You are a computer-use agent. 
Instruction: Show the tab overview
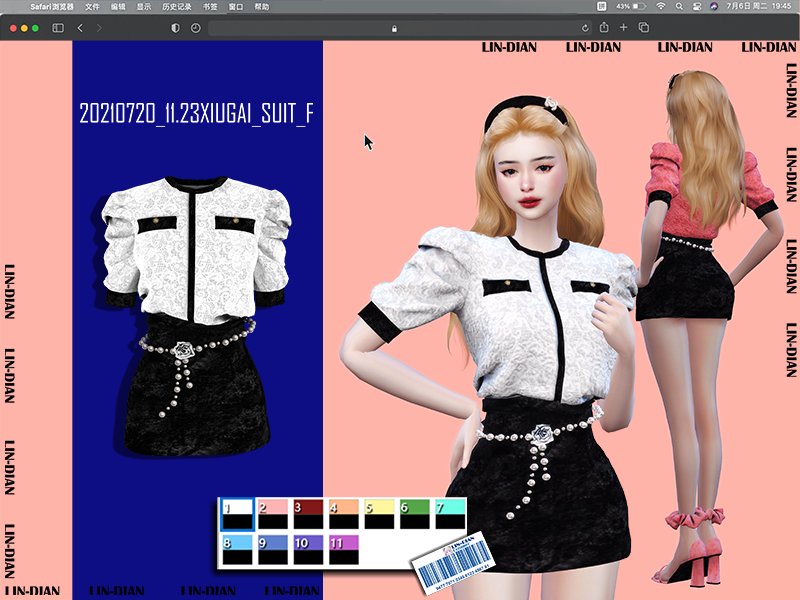(644, 28)
